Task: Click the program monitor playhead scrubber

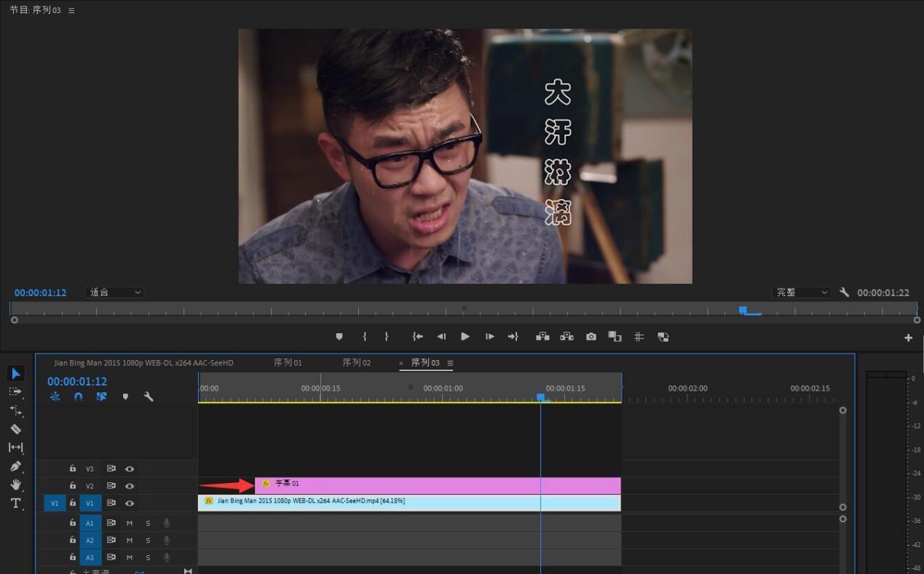Action: click(743, 310)
